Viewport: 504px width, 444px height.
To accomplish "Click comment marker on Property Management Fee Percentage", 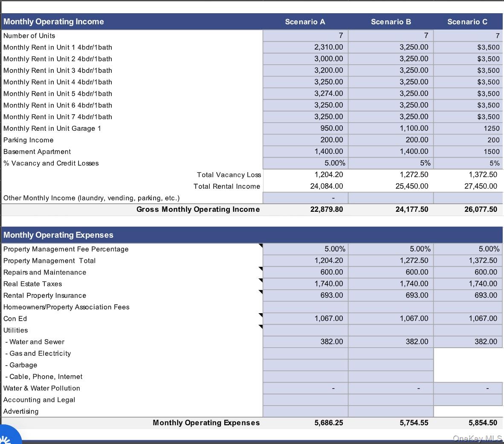I will click(260, 246).
